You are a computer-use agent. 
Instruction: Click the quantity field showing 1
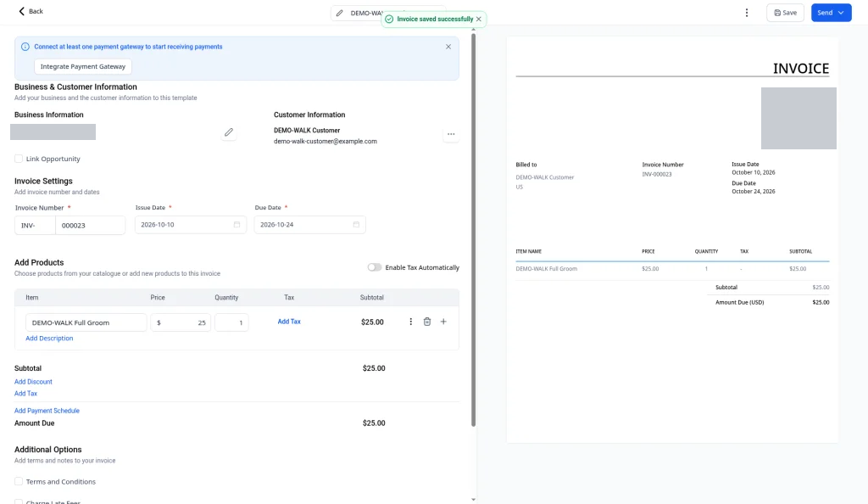point(231,322)
